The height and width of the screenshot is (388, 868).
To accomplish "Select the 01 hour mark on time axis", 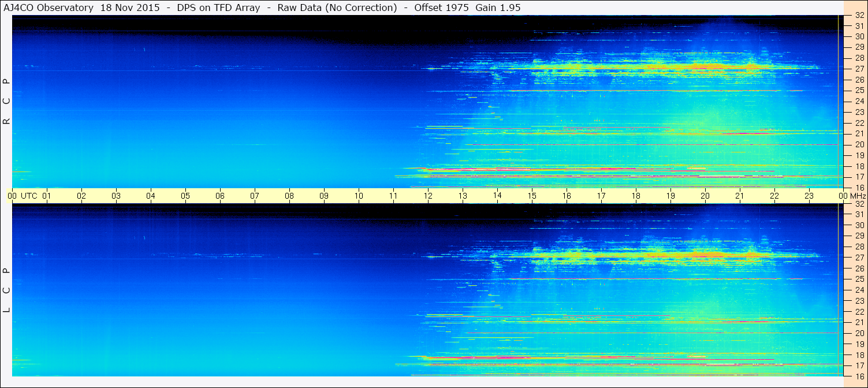I will click(x=47, y=196).
